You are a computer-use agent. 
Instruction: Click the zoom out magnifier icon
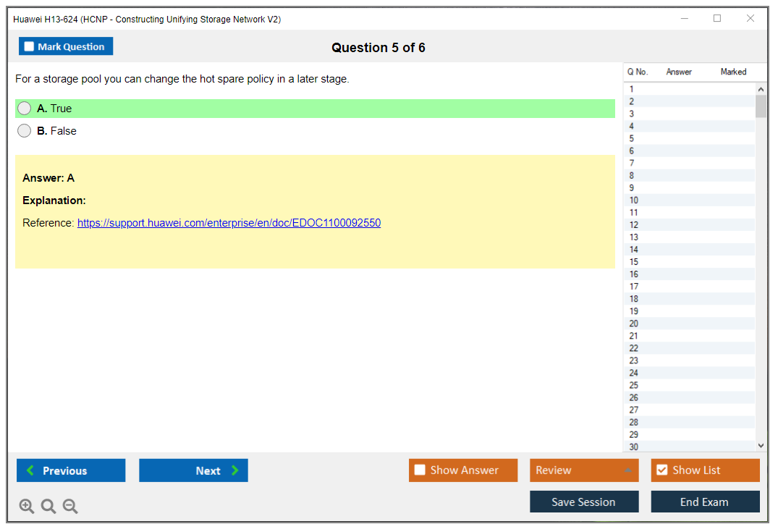[x=70, y=507]
